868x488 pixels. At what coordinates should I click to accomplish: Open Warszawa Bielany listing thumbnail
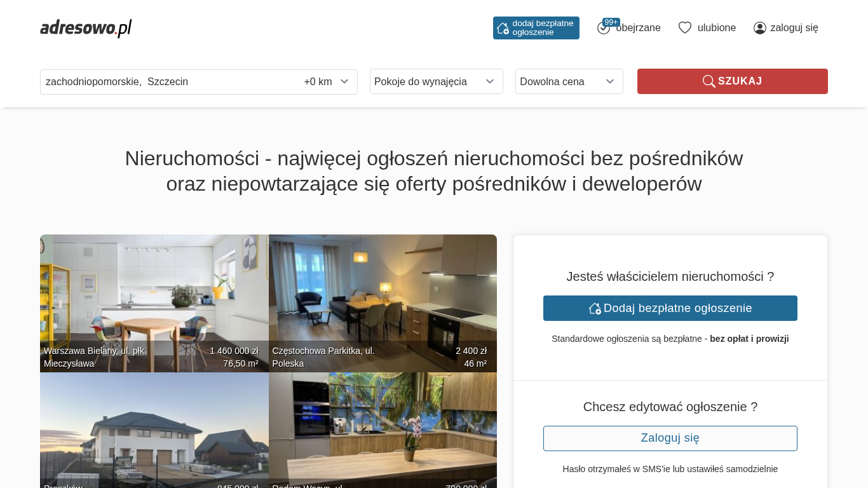(154, 303)
